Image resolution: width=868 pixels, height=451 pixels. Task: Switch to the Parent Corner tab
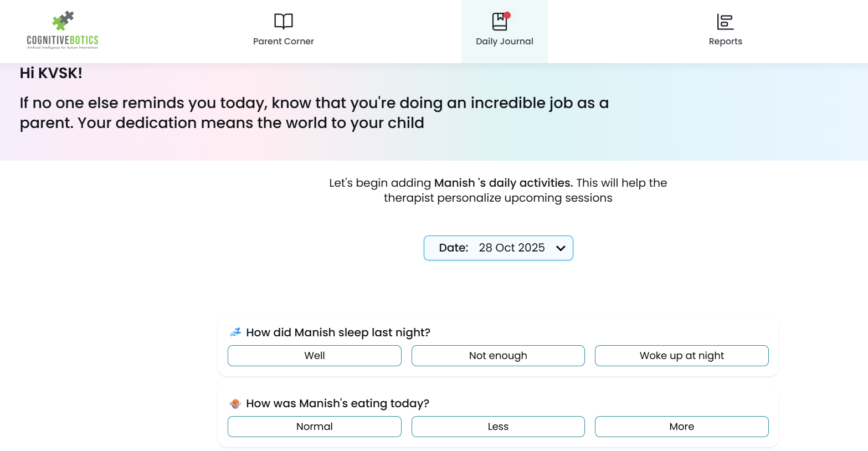point(283,41)
